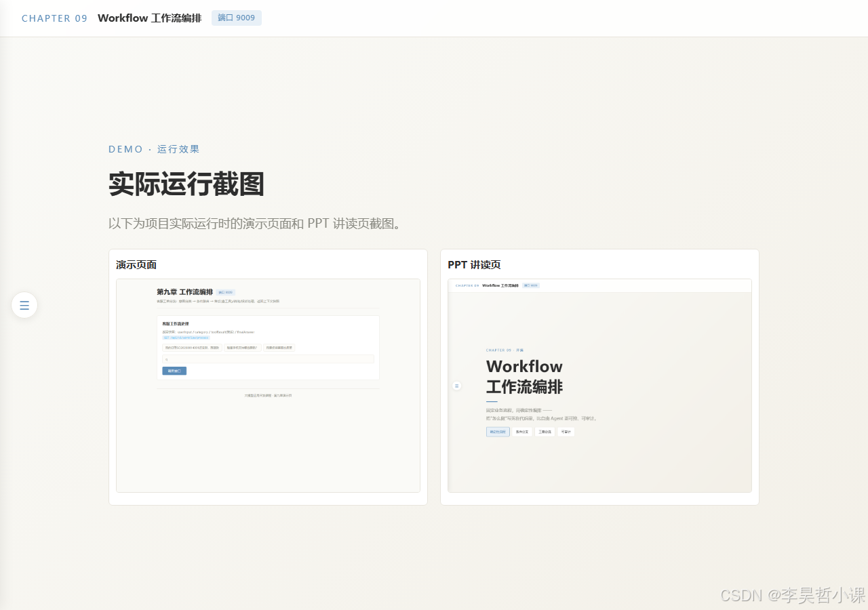Click the 演示页面 card title
This screenshot has width=868, height=610.
point(136,265)
